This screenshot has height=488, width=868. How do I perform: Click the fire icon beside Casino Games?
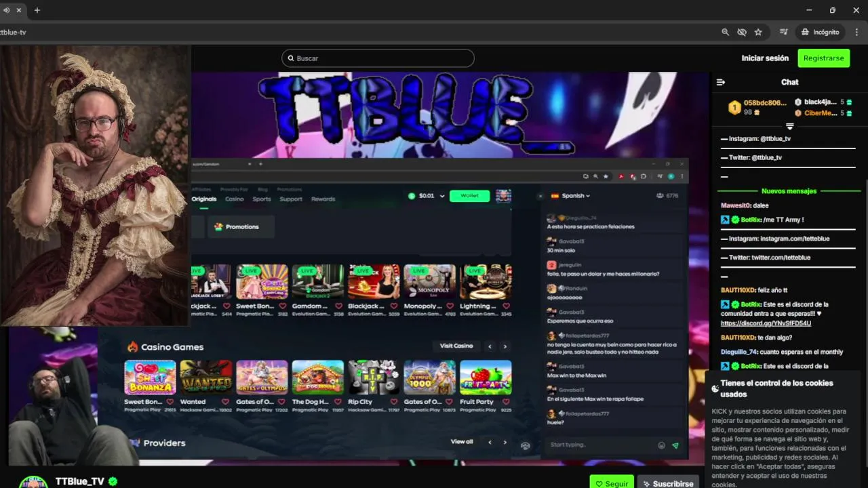coord(132,347)
